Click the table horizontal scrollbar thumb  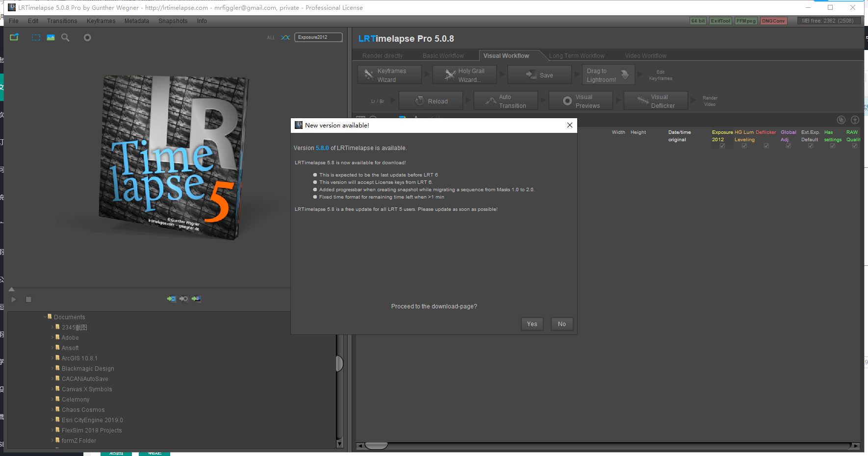pos(377,446)
